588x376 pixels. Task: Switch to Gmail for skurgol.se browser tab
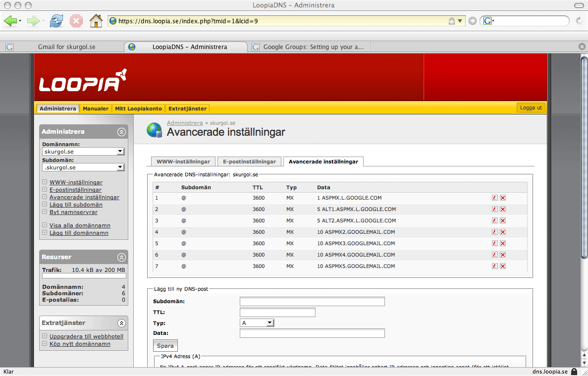coord(67,47)
